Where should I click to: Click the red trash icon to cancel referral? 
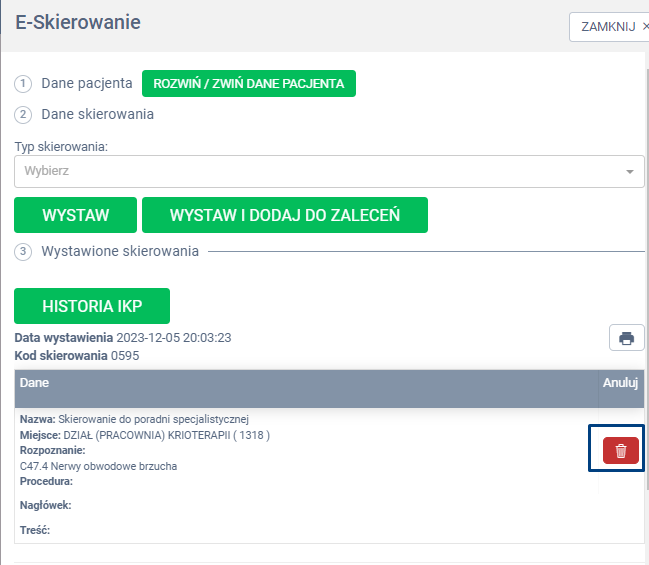click(x=620, y=451)
